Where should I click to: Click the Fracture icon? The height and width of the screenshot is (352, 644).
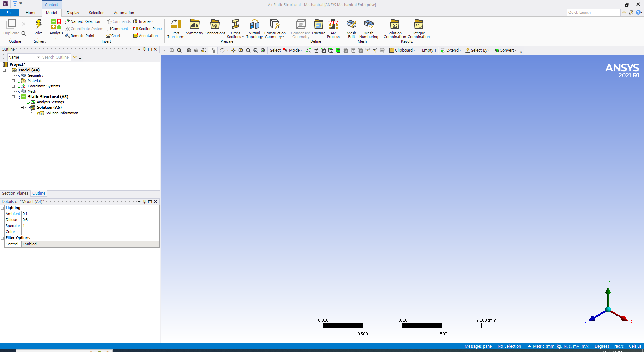click(x=319, y=27)
